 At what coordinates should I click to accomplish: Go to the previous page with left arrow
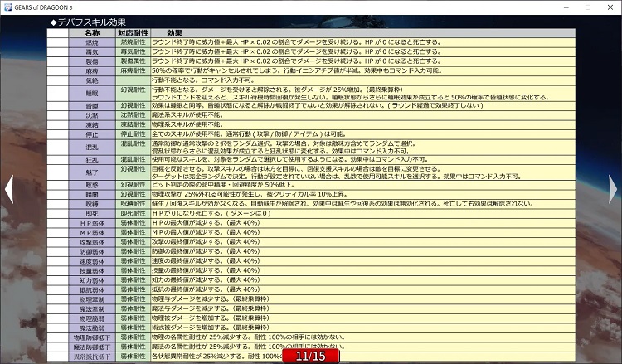(x=9, y=189)
